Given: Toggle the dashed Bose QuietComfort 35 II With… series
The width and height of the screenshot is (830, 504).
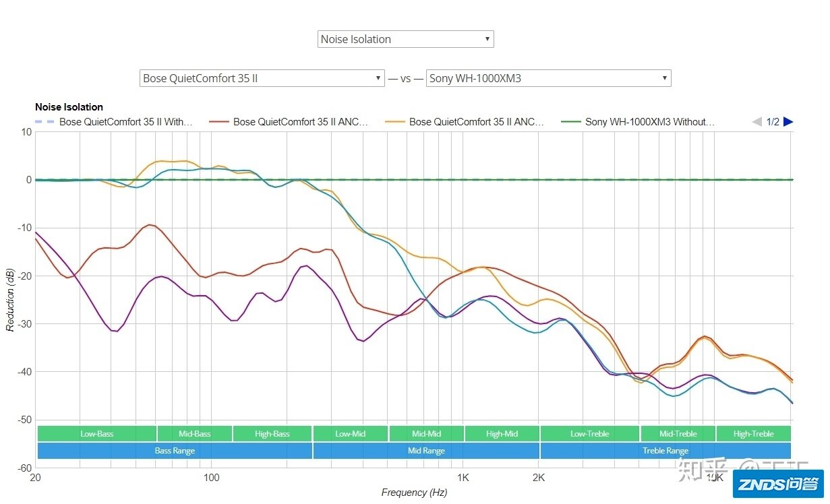Looking at the screenshot, I should pyautogui.click(x=114, y=122).
